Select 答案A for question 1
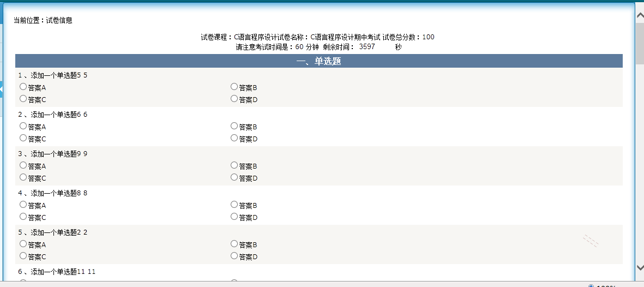The height and width of the screenshot is (287, 644). (x=23, y=86)
